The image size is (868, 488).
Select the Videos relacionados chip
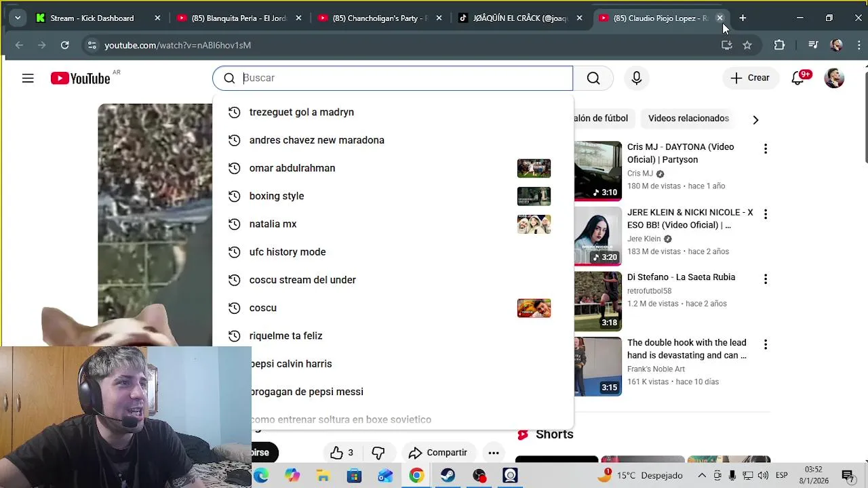[688, 118]
